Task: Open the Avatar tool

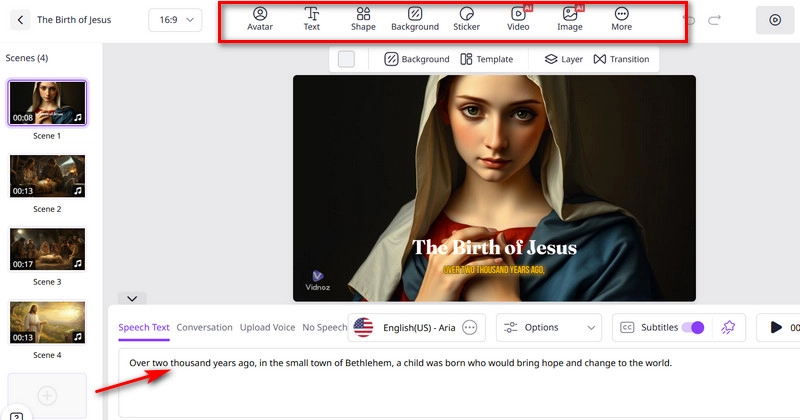Action: pyautogui.click(x=260, y=19)
